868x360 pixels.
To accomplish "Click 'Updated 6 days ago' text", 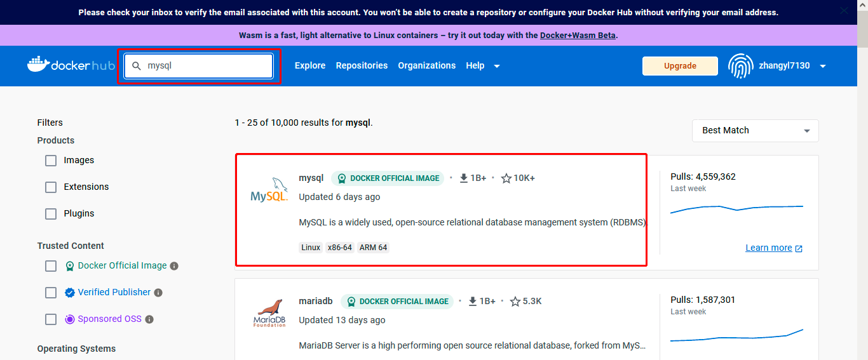I will click(339, 197).
